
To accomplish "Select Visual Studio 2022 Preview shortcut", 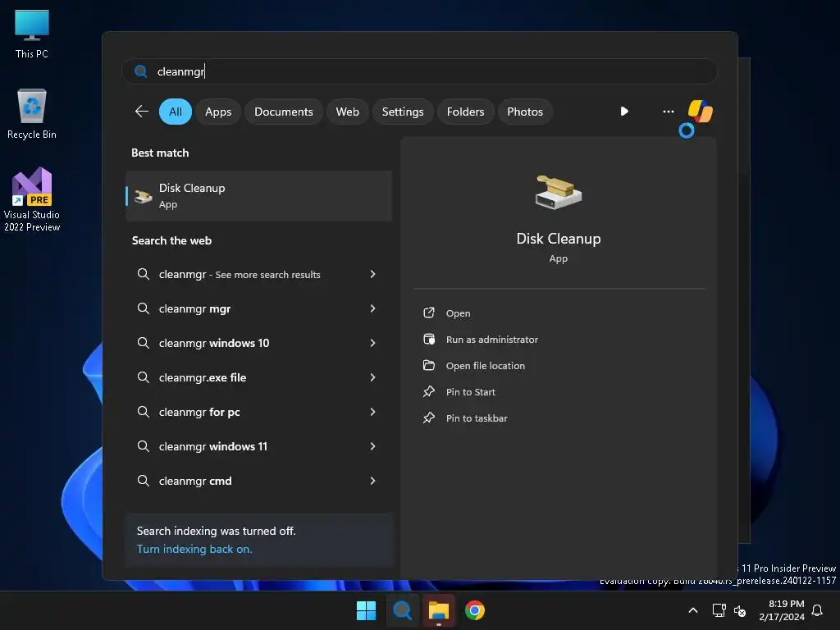I will [x=32, y=199].
